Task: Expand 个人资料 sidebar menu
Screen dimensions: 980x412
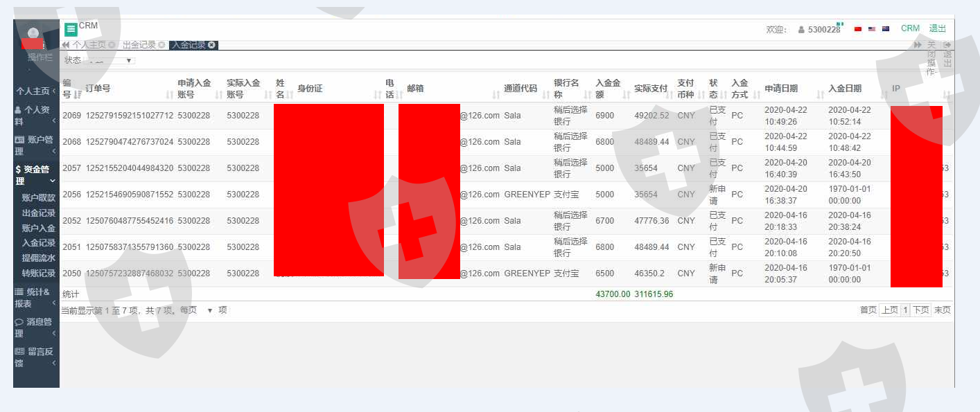Action: pos(36,115)
